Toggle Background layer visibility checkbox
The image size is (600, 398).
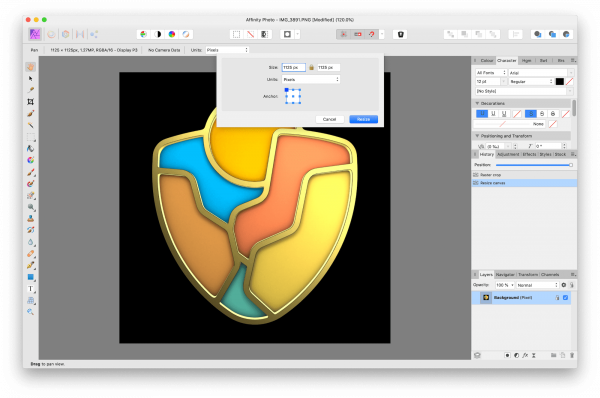(565, 297)
